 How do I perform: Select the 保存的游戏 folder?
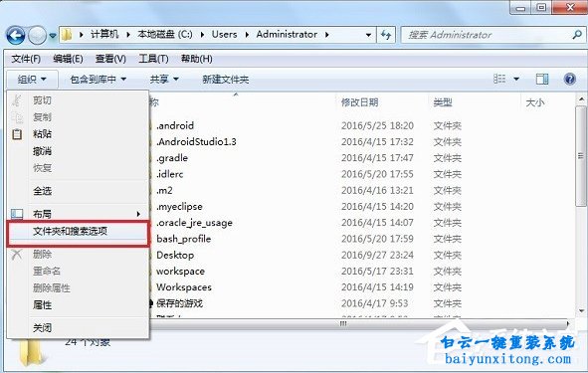click(x=179, y=303)
